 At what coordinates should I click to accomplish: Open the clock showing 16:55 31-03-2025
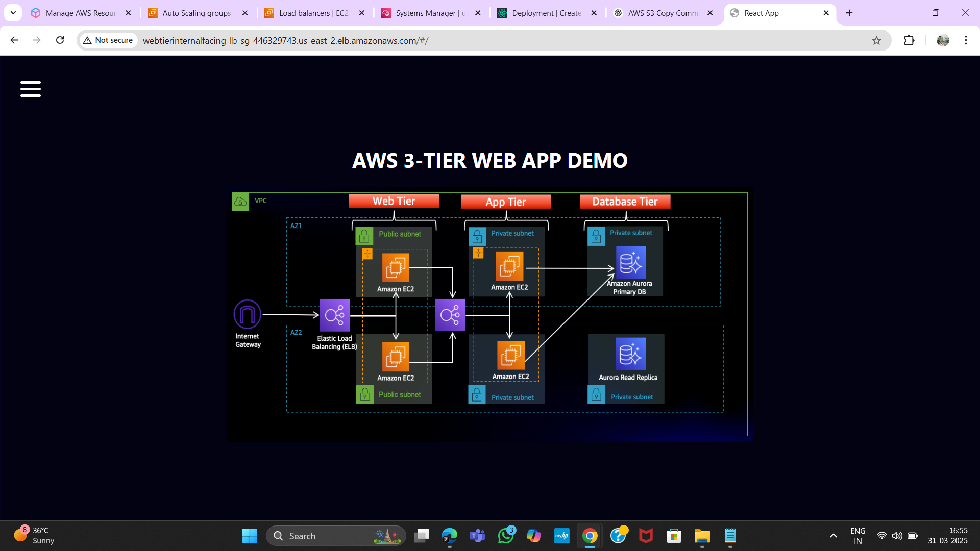948,536
